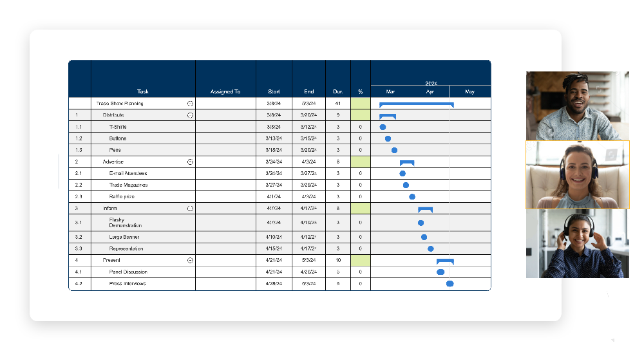This screenshot has width=644, height=354.
Task: Select the T-Shirts task name
Action: (118, 127)
